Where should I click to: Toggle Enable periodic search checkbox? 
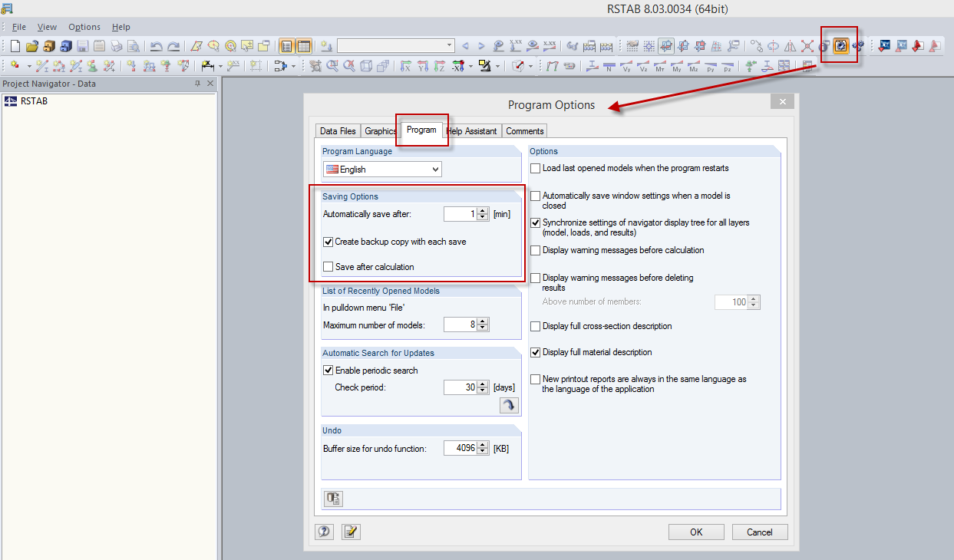pyautogui.click(x=328, y=371)
